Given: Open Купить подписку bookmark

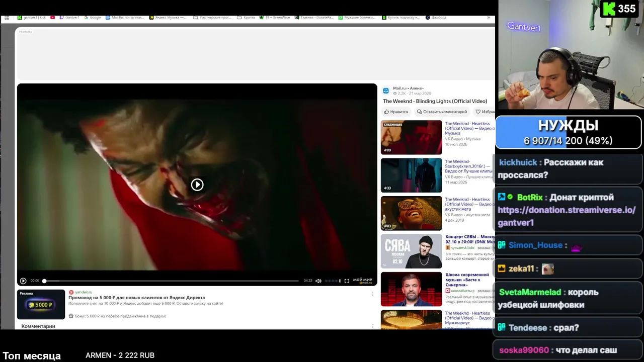Looking at the screenshot, I should tap(400, 18).
